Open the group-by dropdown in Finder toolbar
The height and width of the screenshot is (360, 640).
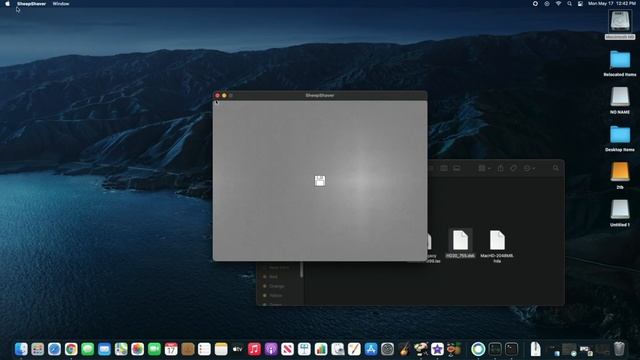pyautogui.click(x=484, y=168)
